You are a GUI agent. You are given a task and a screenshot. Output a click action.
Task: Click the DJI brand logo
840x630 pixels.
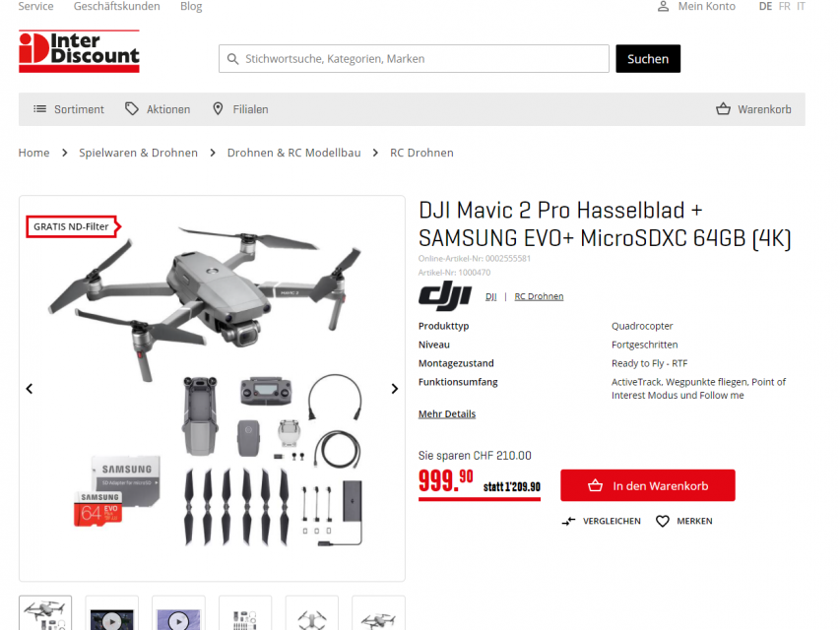click(x=445, y=295)
